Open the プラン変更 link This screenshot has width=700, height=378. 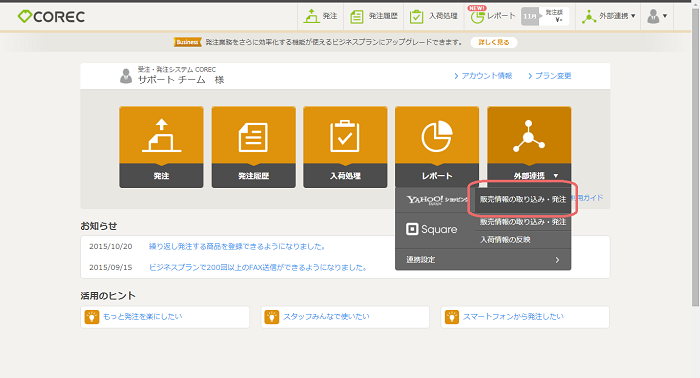550,76
